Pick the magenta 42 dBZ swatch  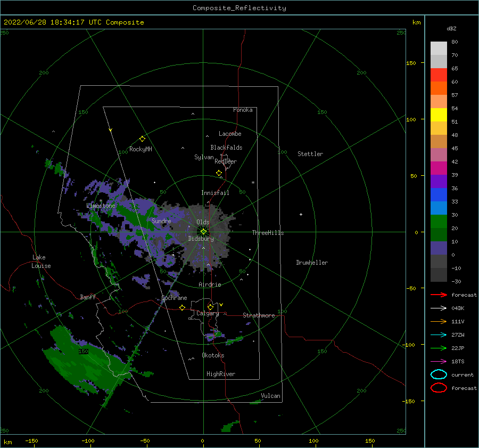pos(439,168)
